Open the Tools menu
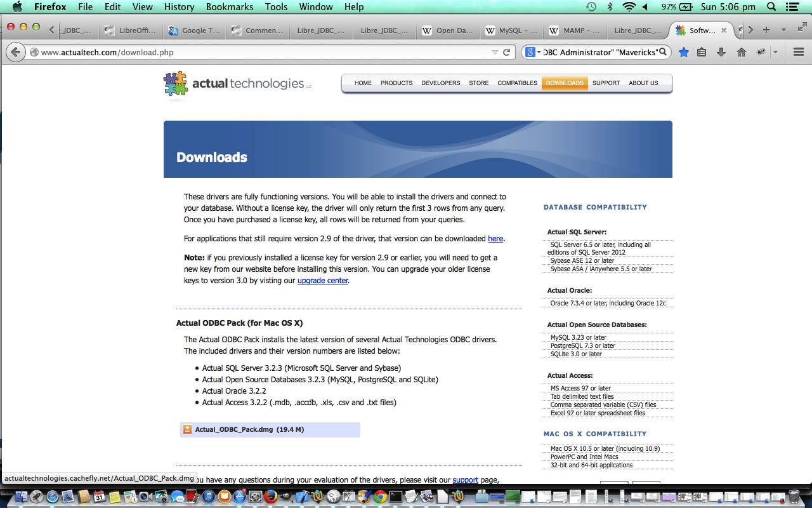 276,7
